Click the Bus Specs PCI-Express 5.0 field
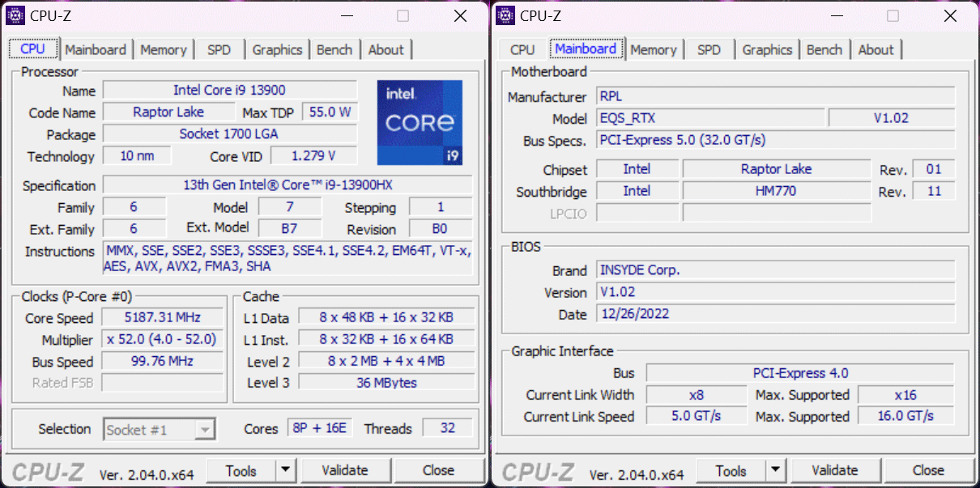 pos(775,140)
